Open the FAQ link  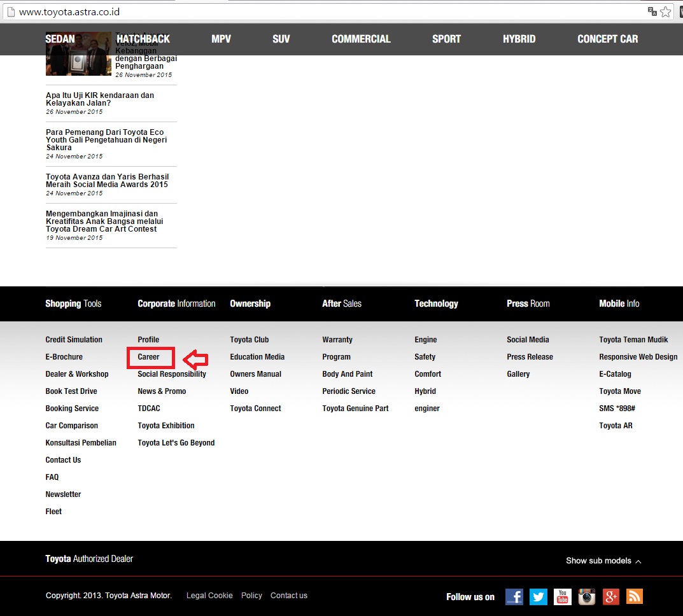tap(52, 477)
